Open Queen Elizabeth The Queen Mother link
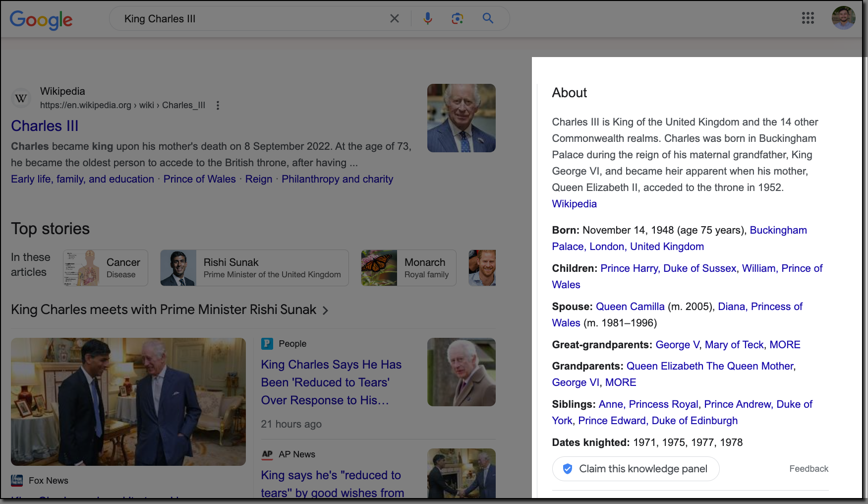This screenshot has height=504, width=868. [x=710, y=366]
